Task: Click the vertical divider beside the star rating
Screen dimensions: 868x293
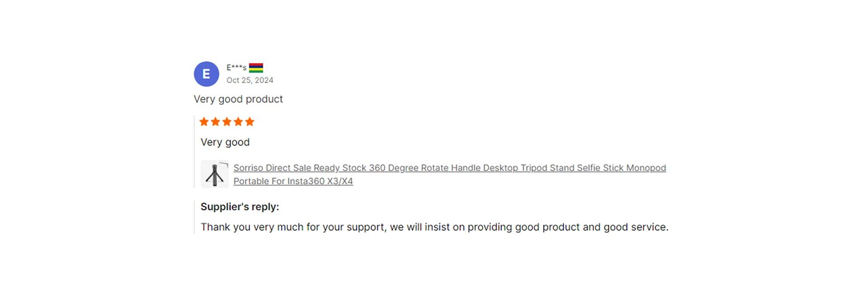Action: point(194,152)
